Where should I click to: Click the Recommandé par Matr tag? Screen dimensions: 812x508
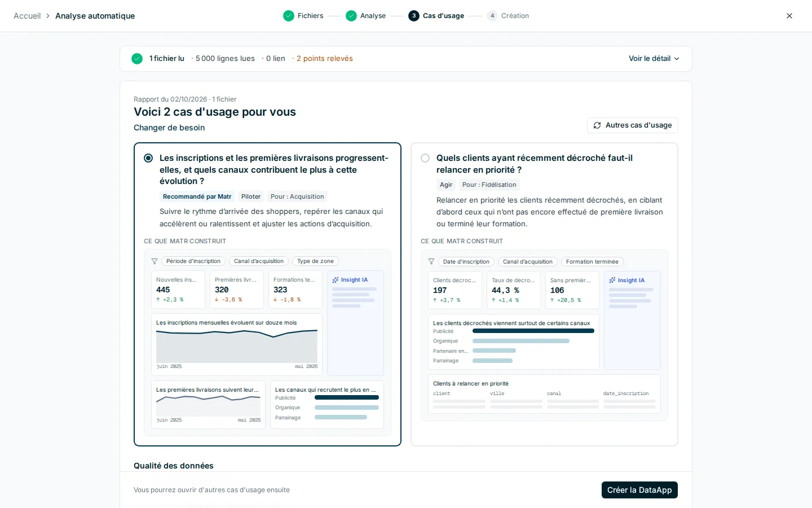(x=197, y=196)
